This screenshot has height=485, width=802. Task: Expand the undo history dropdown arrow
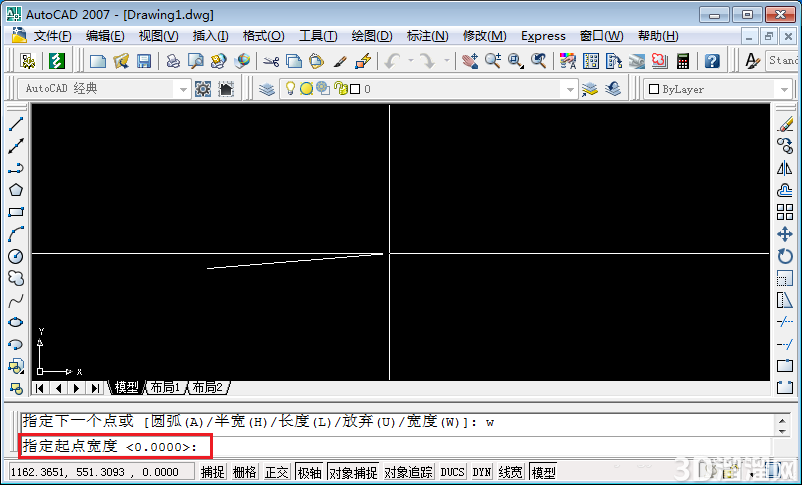[411, 61]
